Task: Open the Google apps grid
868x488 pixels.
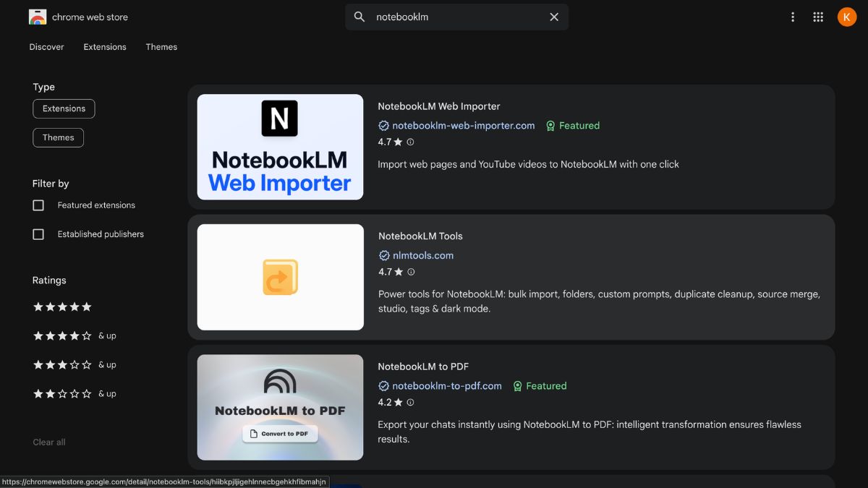Action: (x=818, y=17)
